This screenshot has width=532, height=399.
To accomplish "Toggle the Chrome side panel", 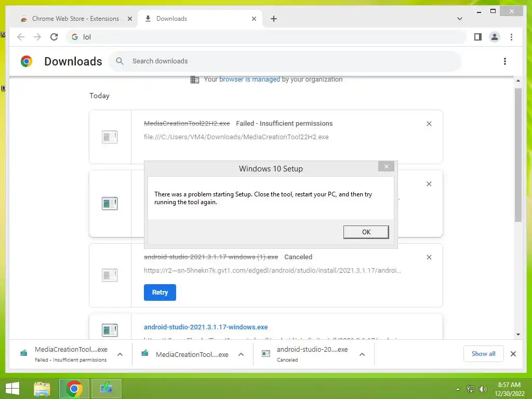I will (478, 37).
